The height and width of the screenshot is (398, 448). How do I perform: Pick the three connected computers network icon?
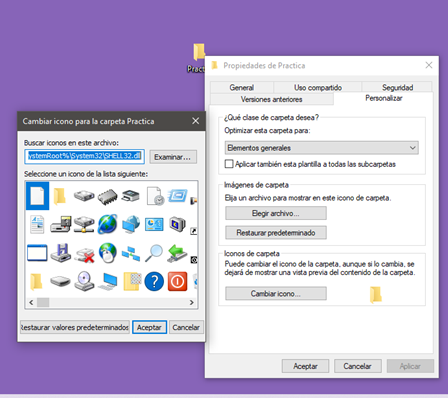[131, 253]
